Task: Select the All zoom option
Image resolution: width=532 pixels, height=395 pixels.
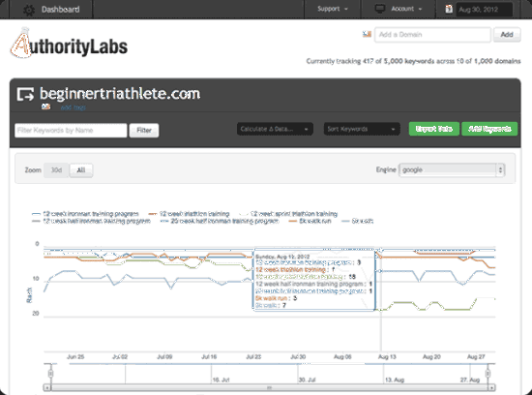Action: tap(81, 170)
